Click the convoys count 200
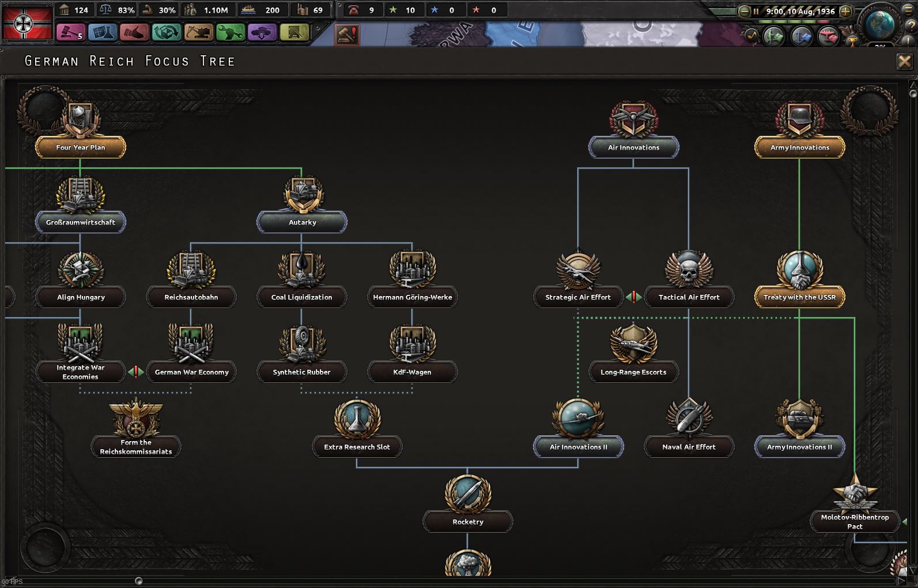 pyautogui.click(x=261, y=10)
